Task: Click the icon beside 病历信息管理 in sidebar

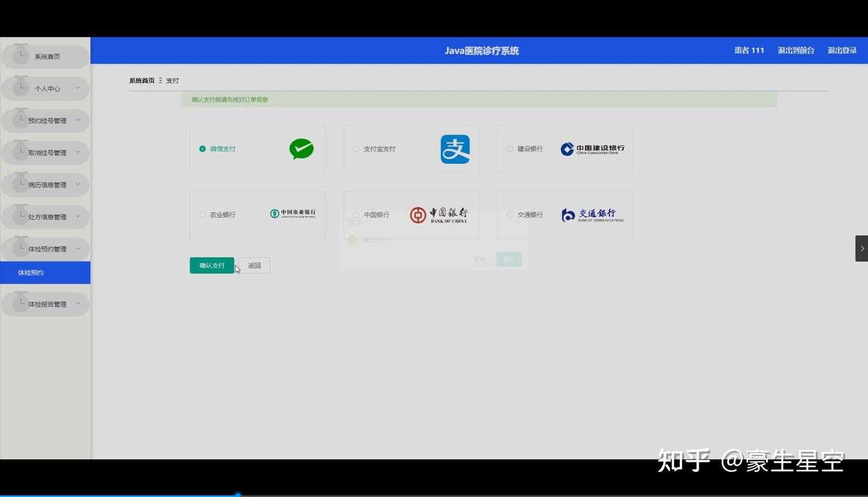Action: [x=21, y=183]
